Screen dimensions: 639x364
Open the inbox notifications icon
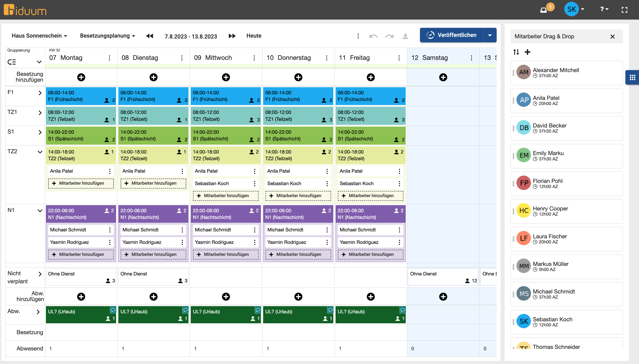[544, 10]
